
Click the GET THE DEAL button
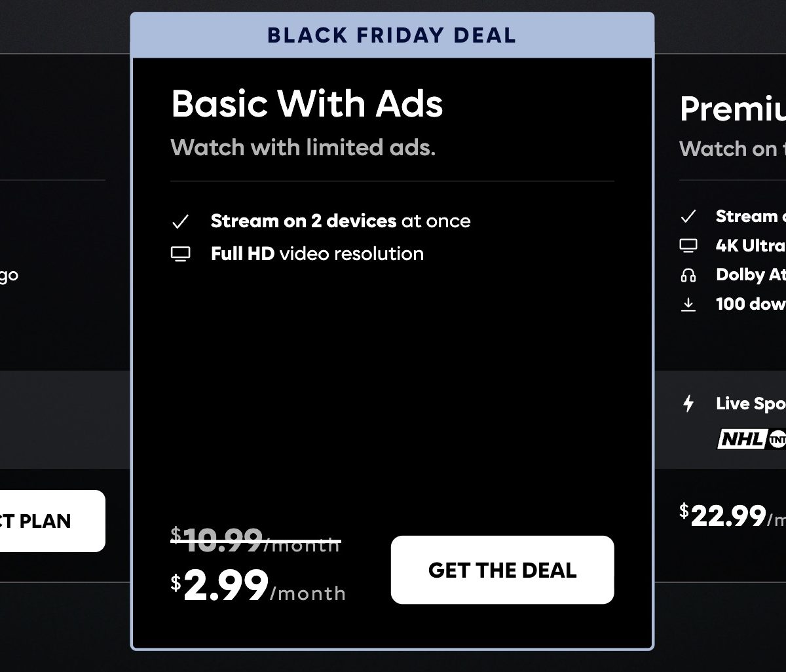click(502, 570)
